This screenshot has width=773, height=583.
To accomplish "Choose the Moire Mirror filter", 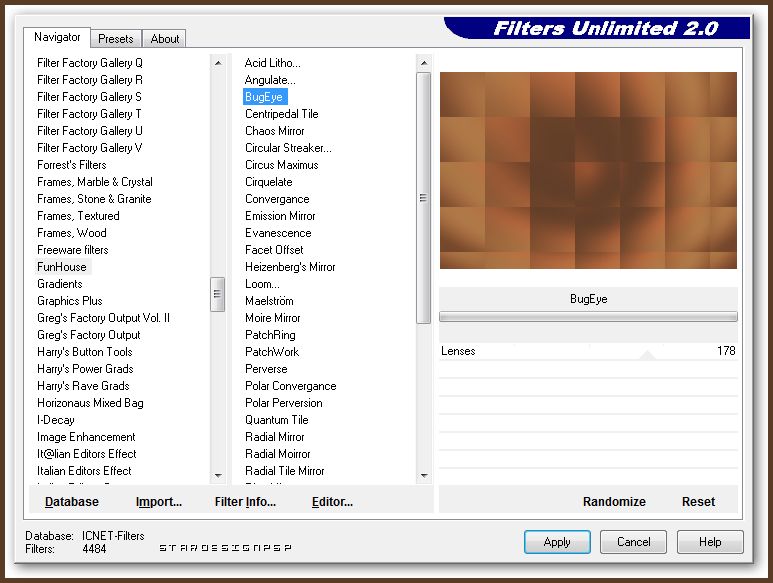I will pos(273,318).
